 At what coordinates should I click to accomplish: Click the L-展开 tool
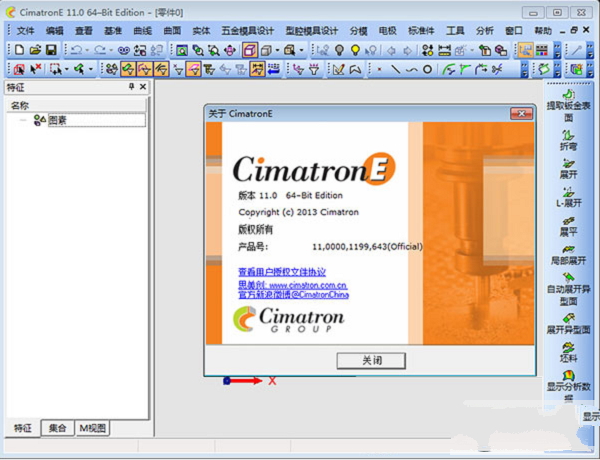click(x=568, y=197)
